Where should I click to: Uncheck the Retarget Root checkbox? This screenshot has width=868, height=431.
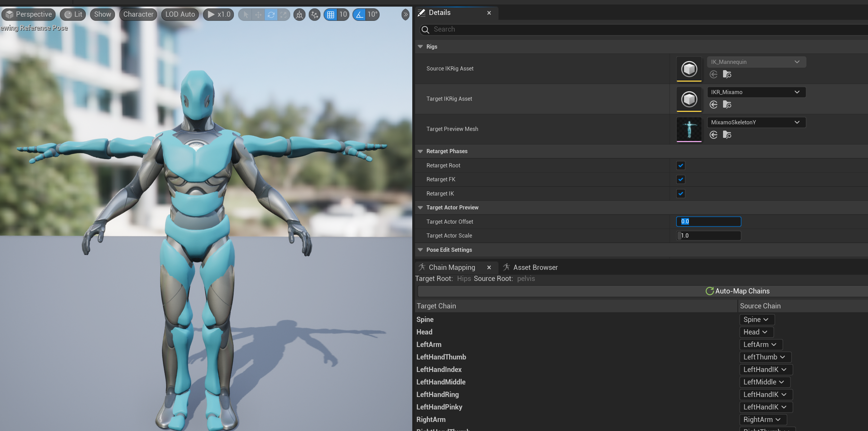(x=681, y=165)
